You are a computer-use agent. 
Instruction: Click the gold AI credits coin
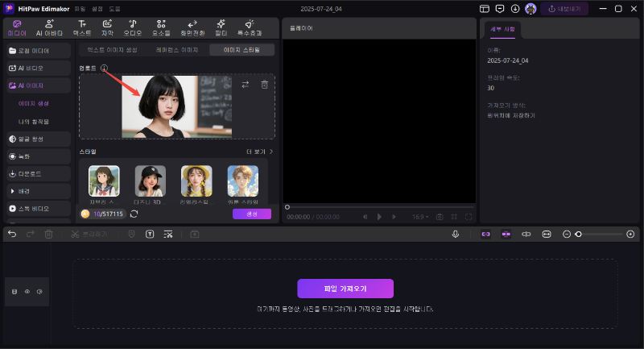[85, 214]
